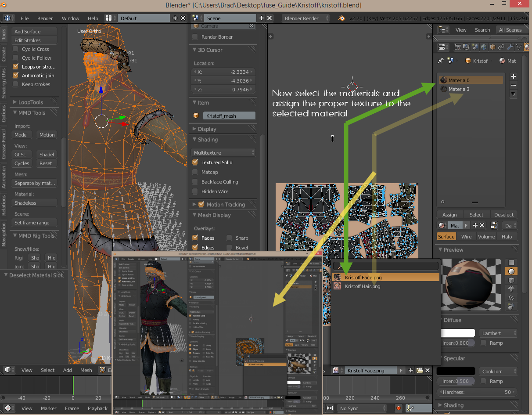Viewport: 532px width, 415px height.
Task: Click the World properties globe icon
Action: click(484, 47)
